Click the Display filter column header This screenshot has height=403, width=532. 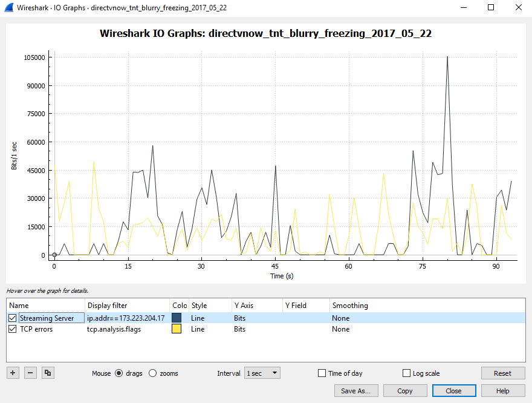pyautogui.click(x=127, y=306)
